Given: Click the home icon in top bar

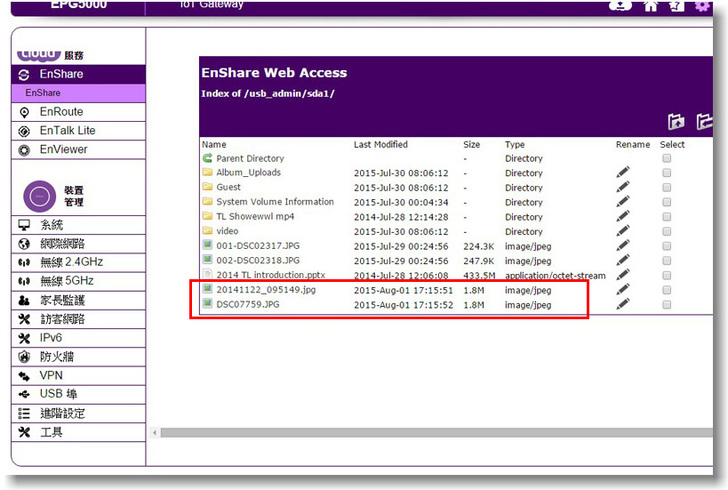Looking at the screenshot, I should click(x=651, y=5).
